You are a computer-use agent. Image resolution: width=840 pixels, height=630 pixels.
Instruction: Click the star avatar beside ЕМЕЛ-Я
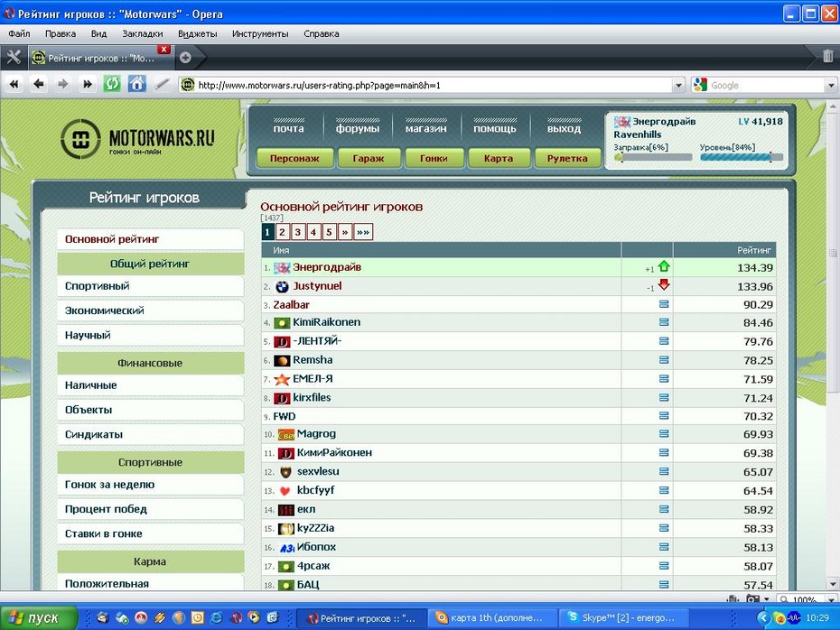[282, 379]
